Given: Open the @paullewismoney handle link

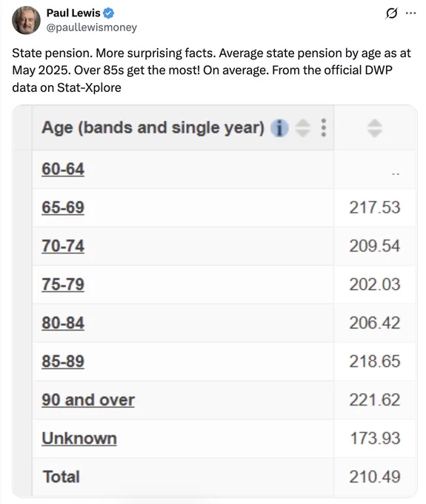Looking at the screenshot, I should point(92,27).
